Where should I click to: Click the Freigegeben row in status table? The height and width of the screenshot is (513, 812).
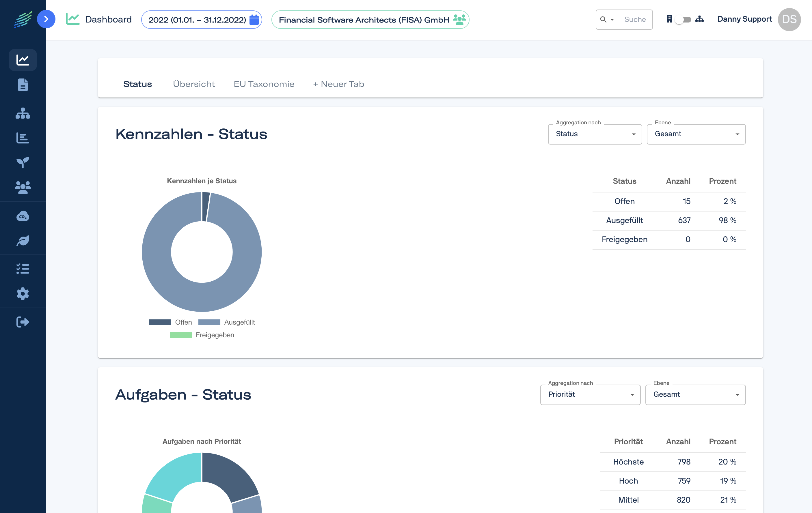(669, 239)
